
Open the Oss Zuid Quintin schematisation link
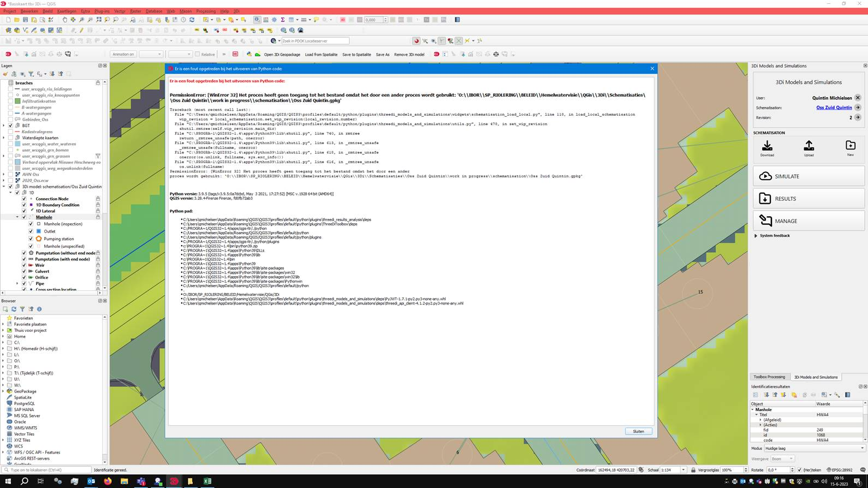point(834,108)
